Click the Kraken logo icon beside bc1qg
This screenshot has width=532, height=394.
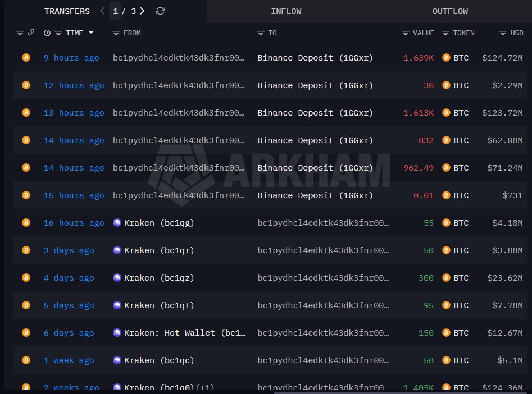point(117,222)
